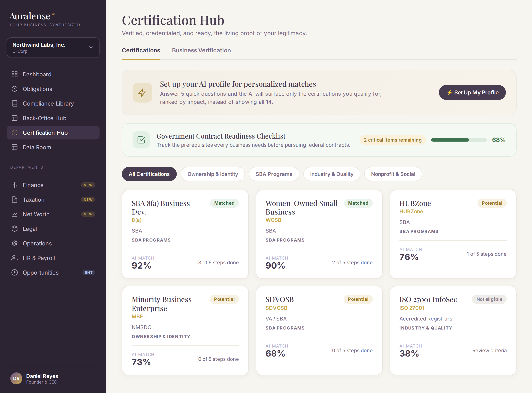
Task: Click the Taxation document icon
Action: click(15, 200)
